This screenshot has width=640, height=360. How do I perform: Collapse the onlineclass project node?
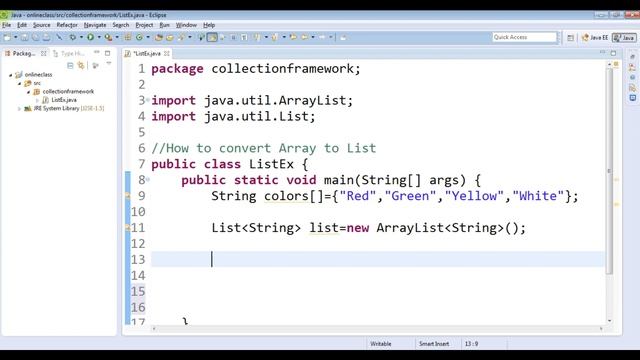click(x=11, y=75)
